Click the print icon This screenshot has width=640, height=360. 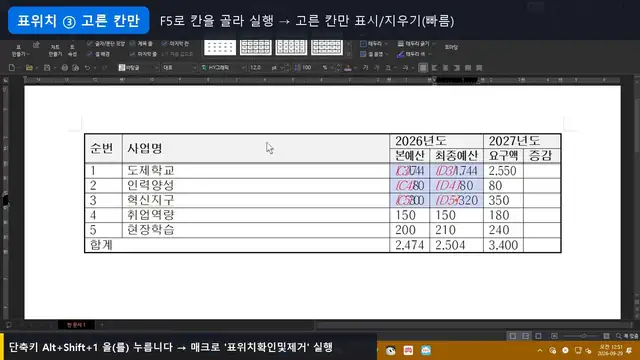[64, 68]
